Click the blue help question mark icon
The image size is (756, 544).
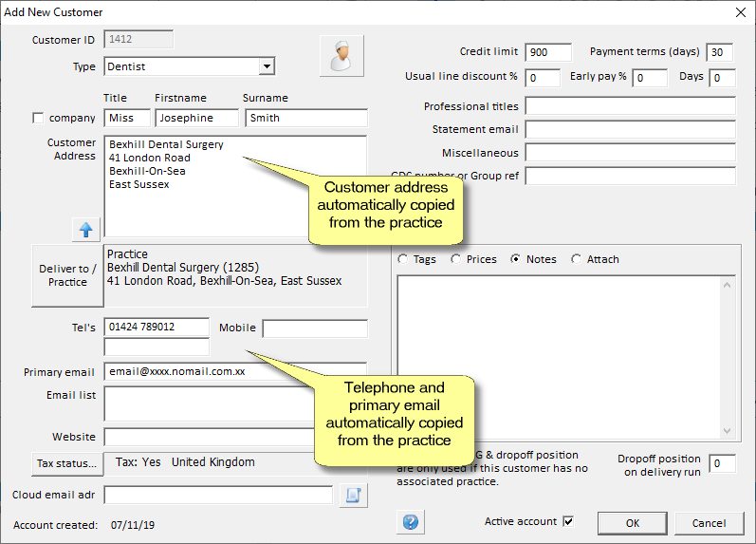411,522
